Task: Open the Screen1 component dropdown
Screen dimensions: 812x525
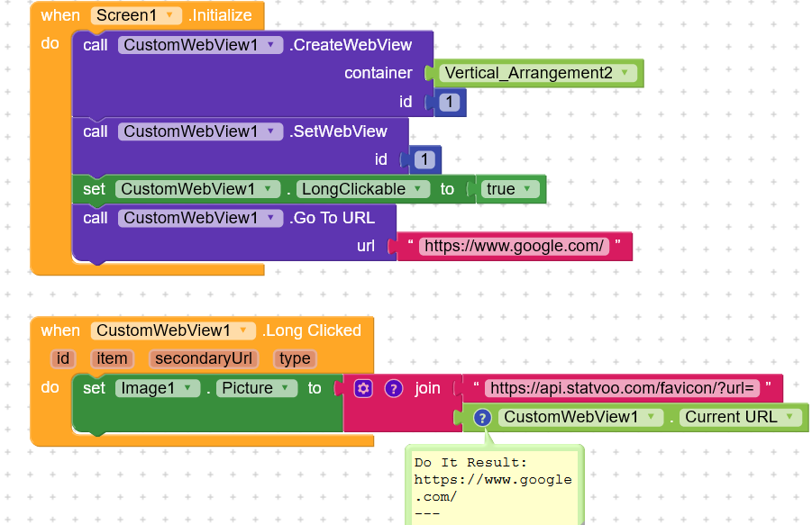Action: (136, 15)
